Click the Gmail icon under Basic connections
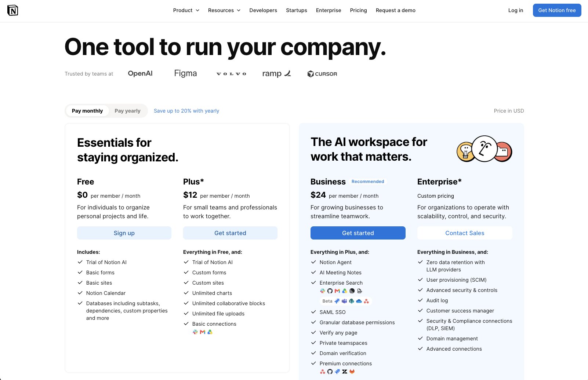 coord(203,332)
